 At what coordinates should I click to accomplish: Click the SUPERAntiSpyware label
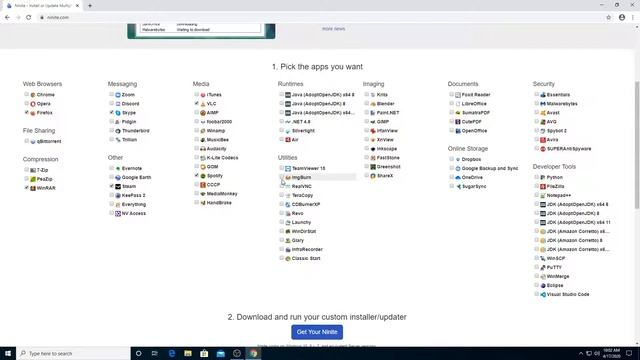569,149
